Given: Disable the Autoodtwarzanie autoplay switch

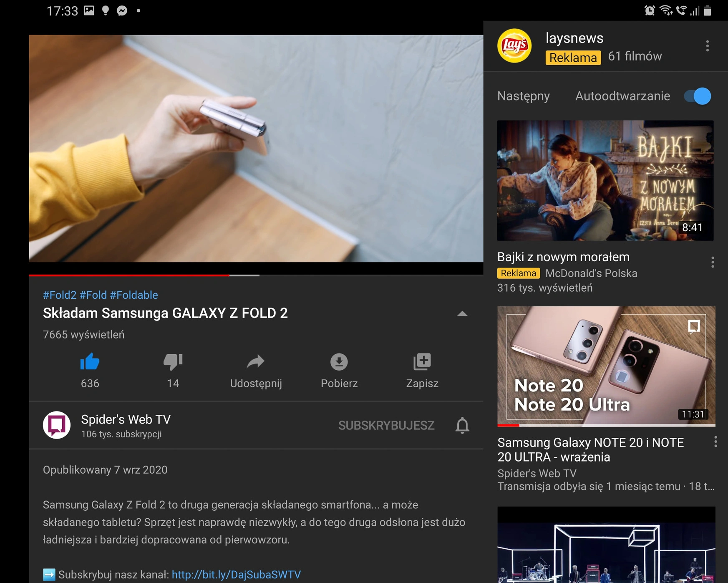Looking at the screenshot, I should point(698,96).
